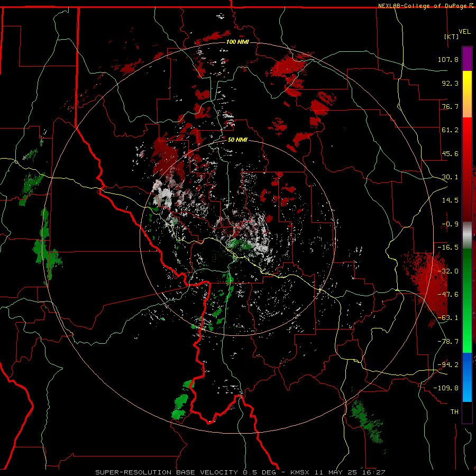This screenshot has height=476, width=476.
Task: Click the 14.5 scale value
Action: click(450, 200)
